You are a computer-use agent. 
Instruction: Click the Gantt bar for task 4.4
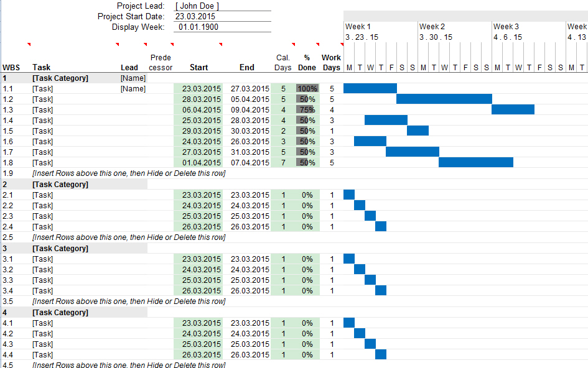tap(381, 354)
